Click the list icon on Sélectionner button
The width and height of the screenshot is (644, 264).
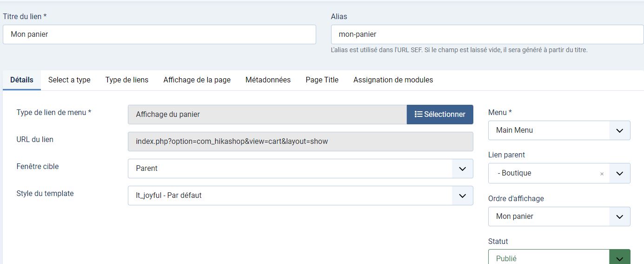[418, 114]
